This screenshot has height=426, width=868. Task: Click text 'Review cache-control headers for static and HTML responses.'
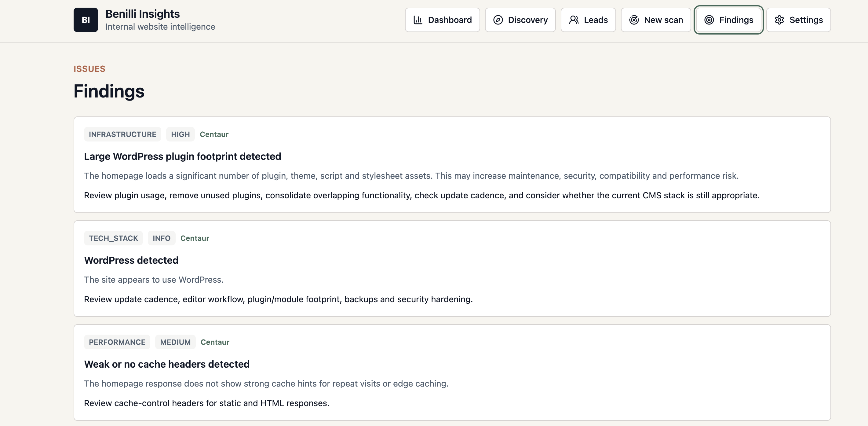click(x=206, y=403)
